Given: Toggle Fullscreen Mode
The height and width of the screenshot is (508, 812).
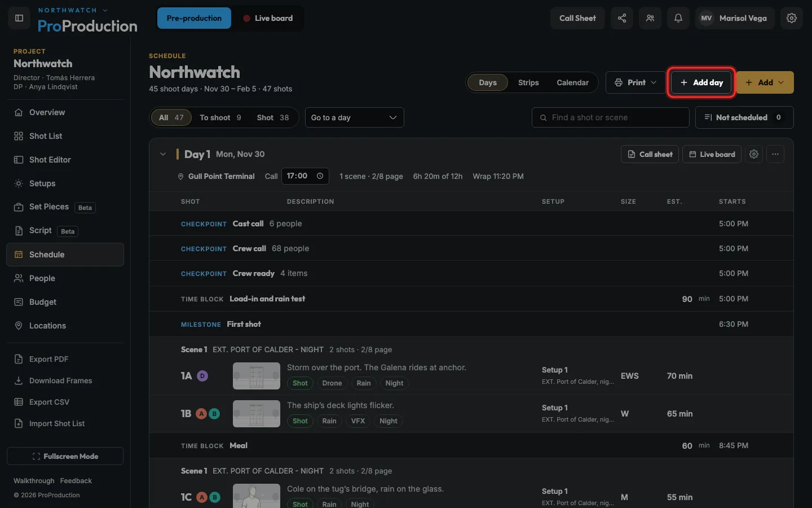Looking at the screenshot, I should (x=65, y=456).
